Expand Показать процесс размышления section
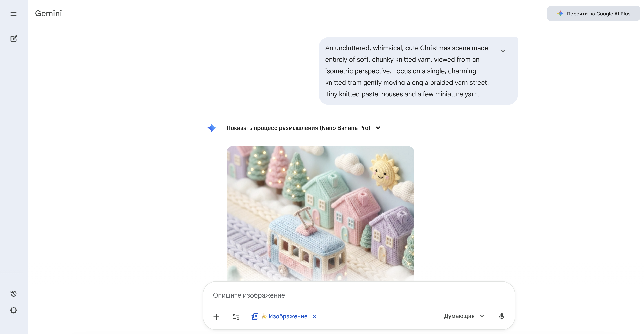Image resolution: width=644 pixels, height=334 pixels. [x=378, y=128]
